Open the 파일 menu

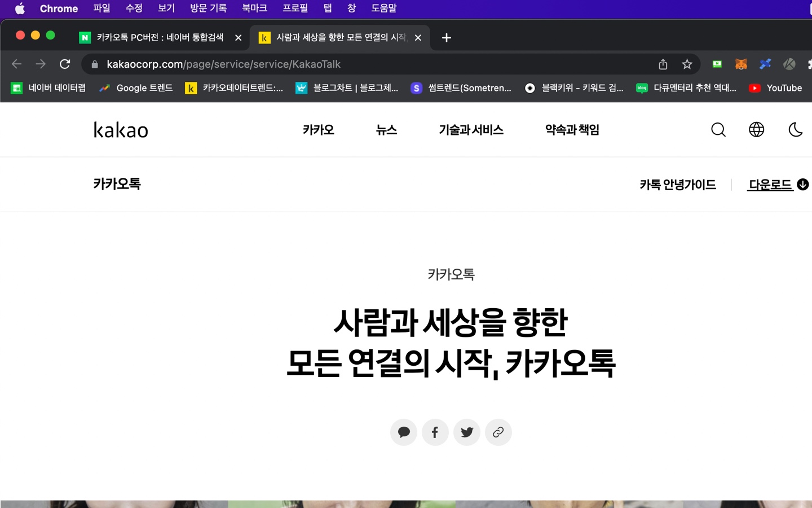[x=101, y=8]
